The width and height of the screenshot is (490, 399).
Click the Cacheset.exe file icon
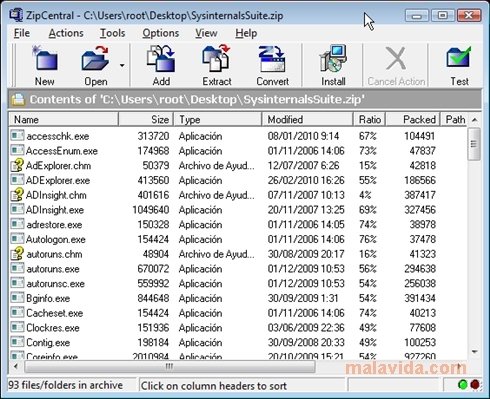[17, 312]
